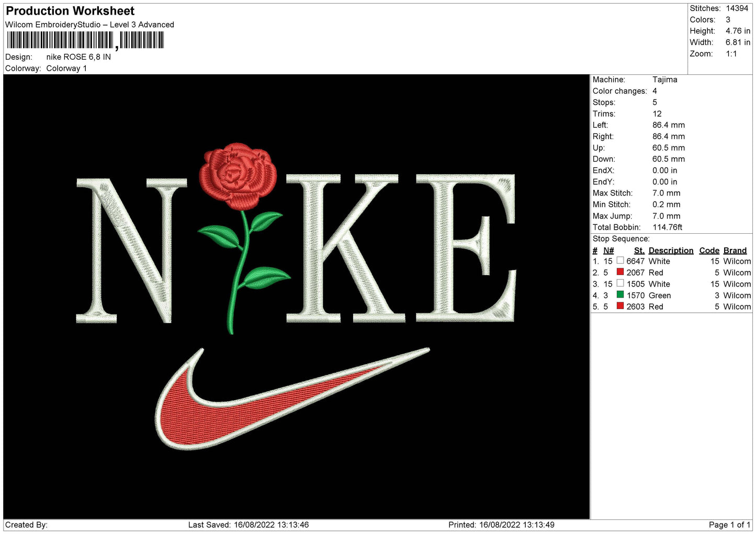
Task: Click the 'Description' column header
Action: pyautogui.click(x=671, y=251)
